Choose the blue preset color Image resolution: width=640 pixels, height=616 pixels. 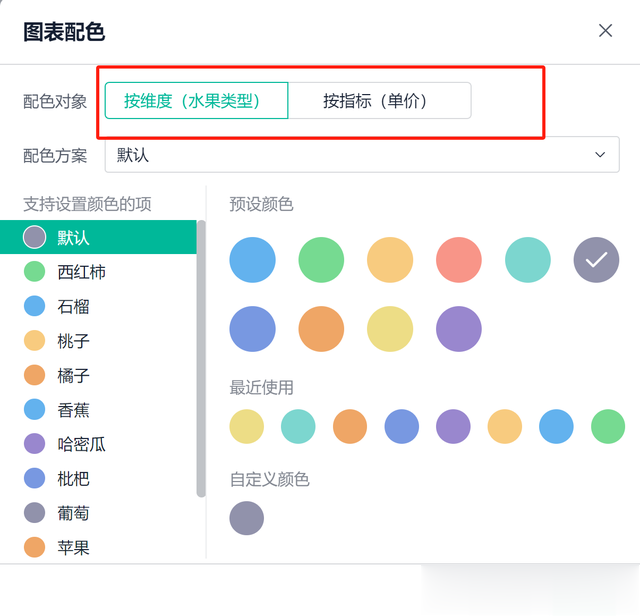pyautogui.click(x=252, y=260)
